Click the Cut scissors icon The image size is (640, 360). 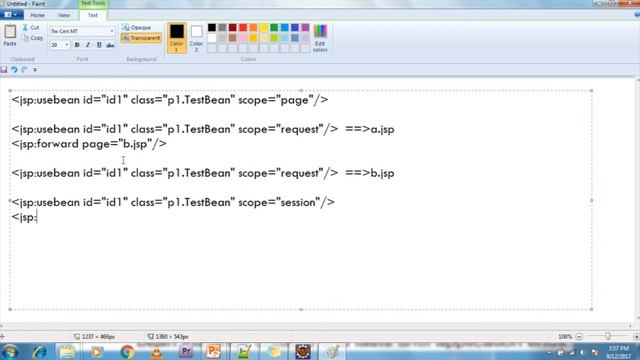click(x=25, y=27)
